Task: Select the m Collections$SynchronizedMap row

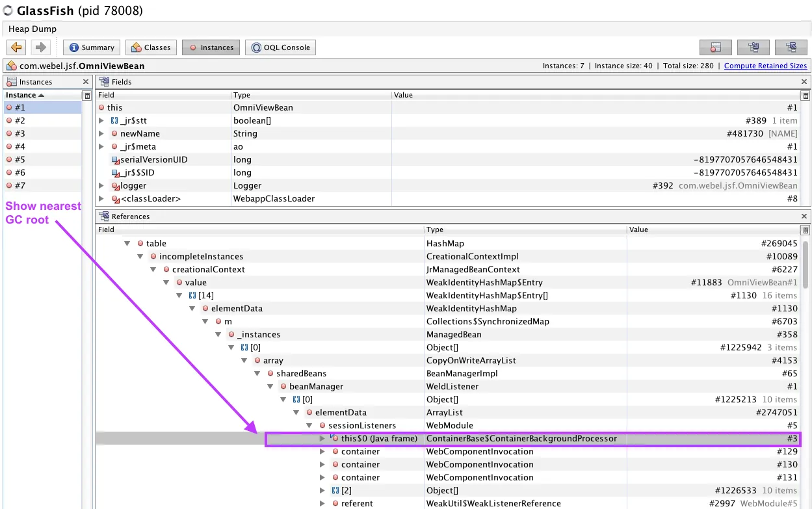Action: (448, 321)
